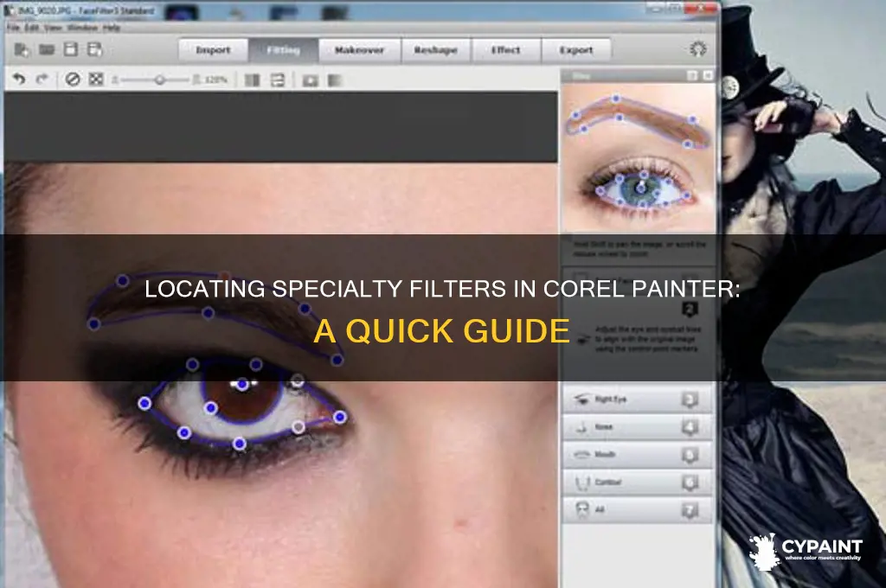Image resolution: width=886 pixels, height=588 pixels.
Task: Click the face contour icon
Action: [x=581, y=483]
